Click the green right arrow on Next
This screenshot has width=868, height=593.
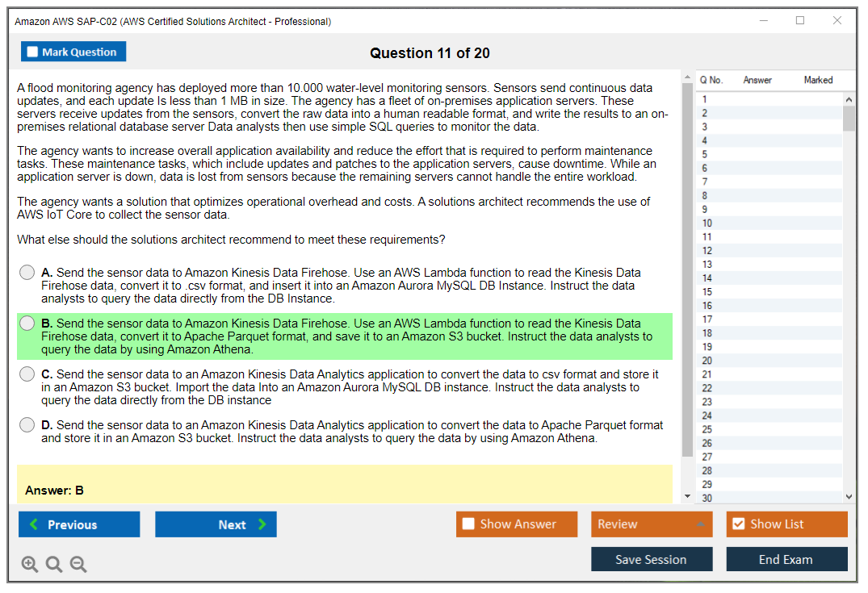(x=262, y=524)
